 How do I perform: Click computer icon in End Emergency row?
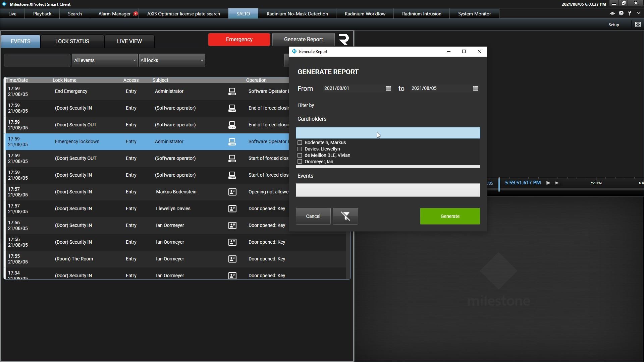tap(232, 92)
